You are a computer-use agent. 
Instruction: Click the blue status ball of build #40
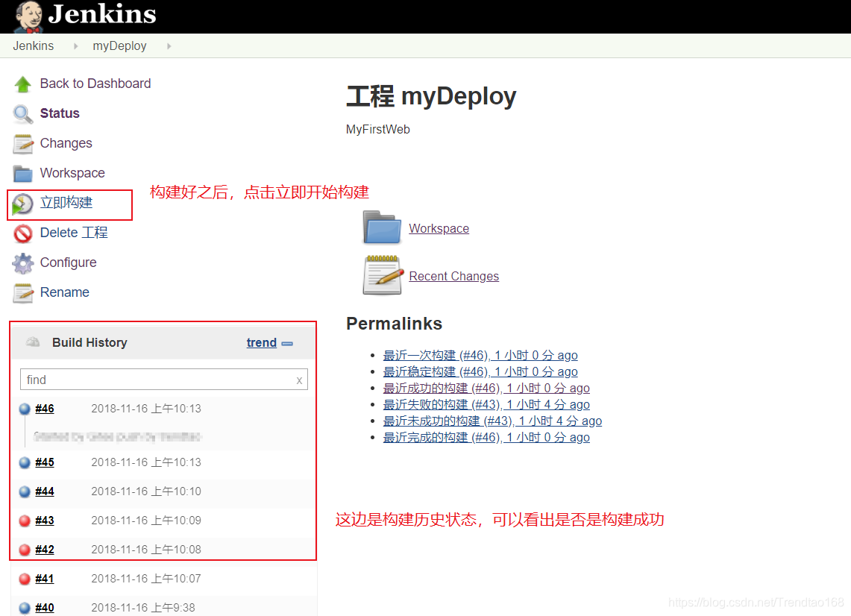tap(25, 608)
